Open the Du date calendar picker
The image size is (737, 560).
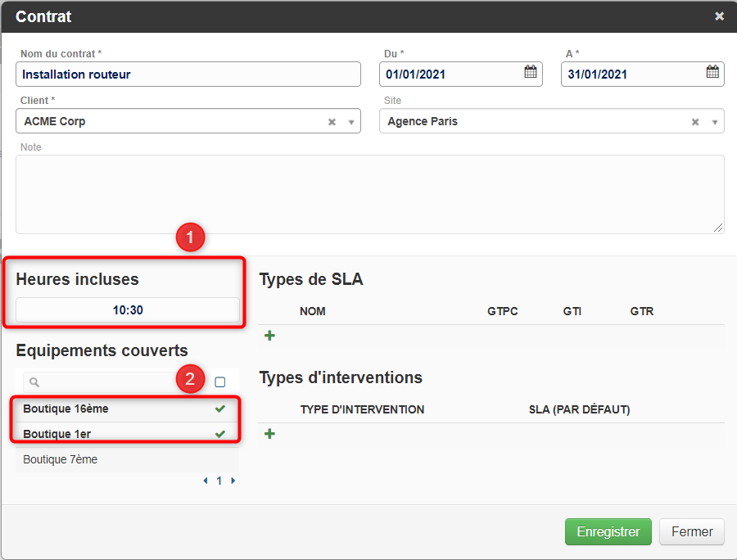coord(530,72)
